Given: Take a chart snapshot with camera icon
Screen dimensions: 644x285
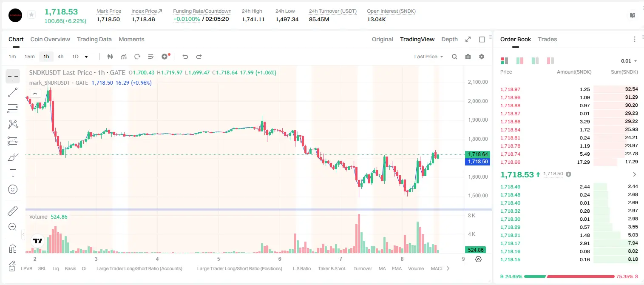Looking at the screenshot, I should (x=468, y=57).
